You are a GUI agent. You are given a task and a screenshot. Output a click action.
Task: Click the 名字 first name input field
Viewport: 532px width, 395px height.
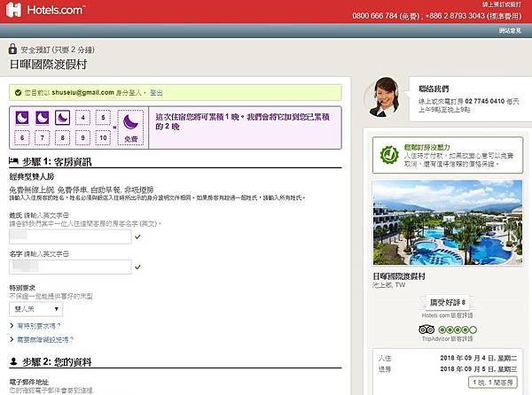(x=70, y=267)
